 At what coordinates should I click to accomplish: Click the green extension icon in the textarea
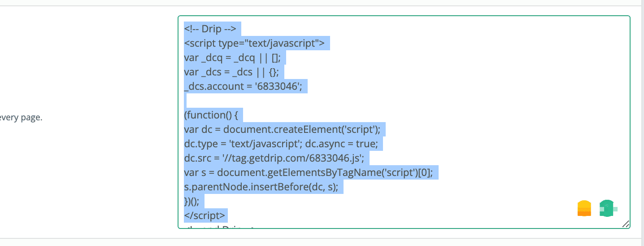point(607,209)
